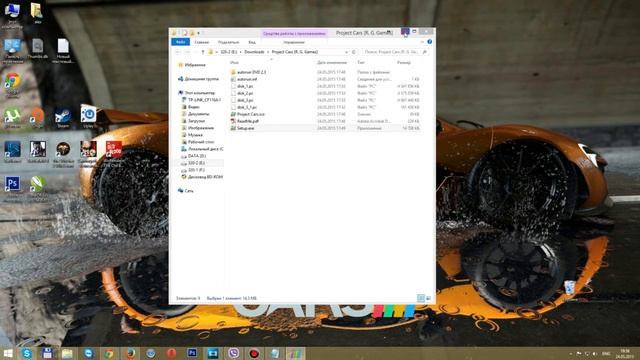Open Домашняя группа in navigation pane

(198, 79)
